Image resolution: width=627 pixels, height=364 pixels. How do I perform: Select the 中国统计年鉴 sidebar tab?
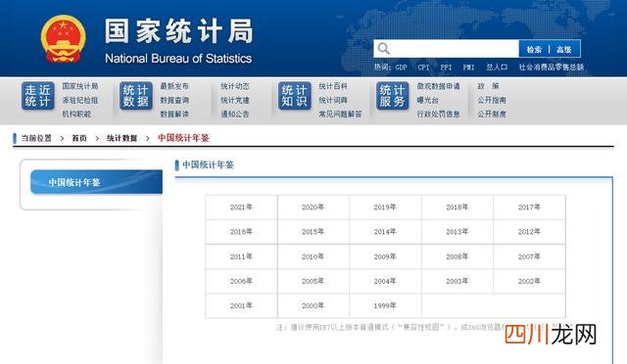click(96, 182)
